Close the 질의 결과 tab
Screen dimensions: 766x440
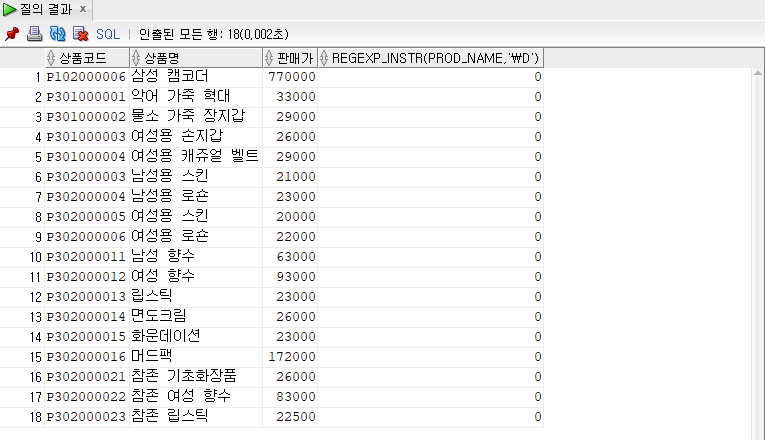83,9
